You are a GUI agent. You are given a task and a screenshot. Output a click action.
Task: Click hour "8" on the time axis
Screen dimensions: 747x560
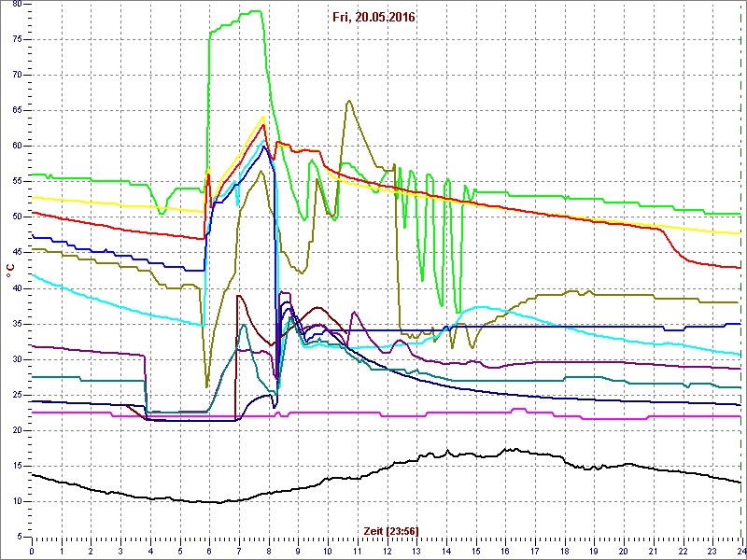[x=269, y=551]
